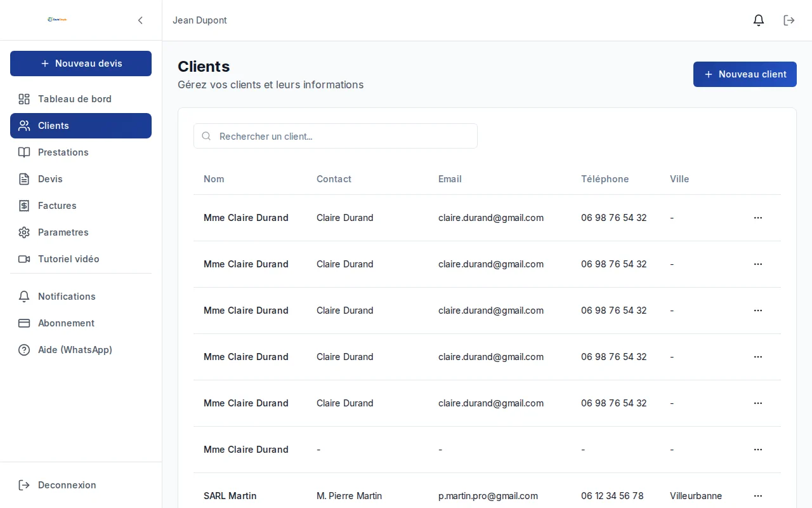Image resolution: width=812 pixels, height=508 pixels.
Task: Click the Email column header
Action: tap(450, 179)
